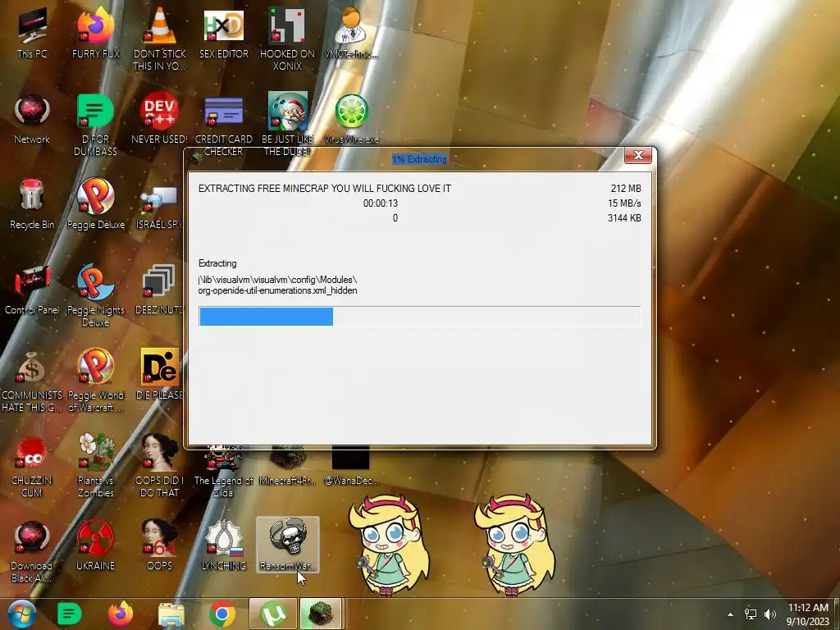Viewport: 840px width, 630px height.
Task: Open the Control Panel desktop icon
Action: pos(32,290)
